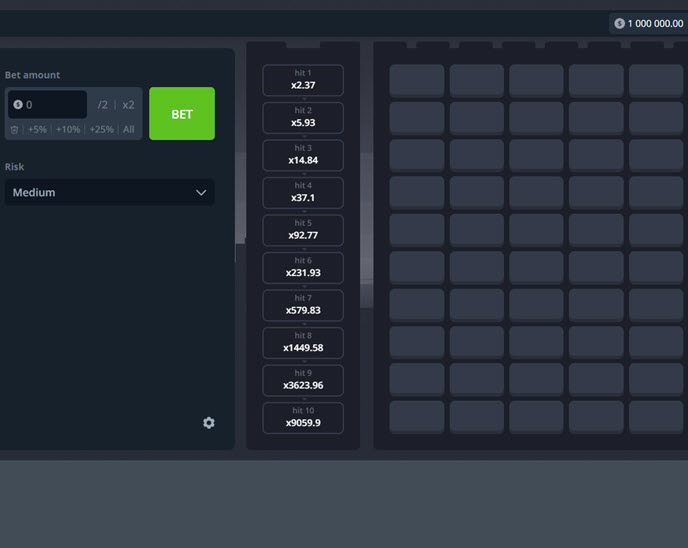Select the hit 1 x2.37 multiplier

[302, 80]
